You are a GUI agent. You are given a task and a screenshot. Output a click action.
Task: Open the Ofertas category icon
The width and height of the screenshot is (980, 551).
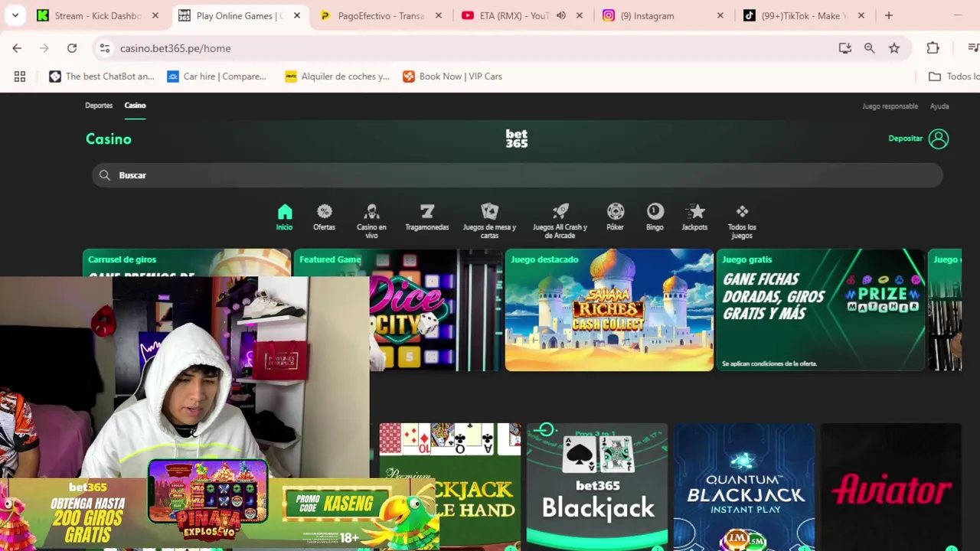pos(324,217)
